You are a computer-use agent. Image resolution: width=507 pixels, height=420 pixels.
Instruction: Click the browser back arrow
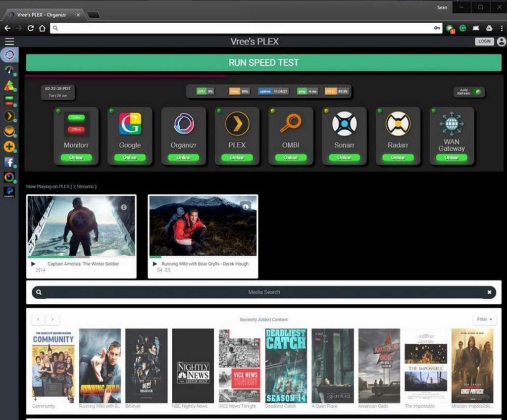click(7, 28)
